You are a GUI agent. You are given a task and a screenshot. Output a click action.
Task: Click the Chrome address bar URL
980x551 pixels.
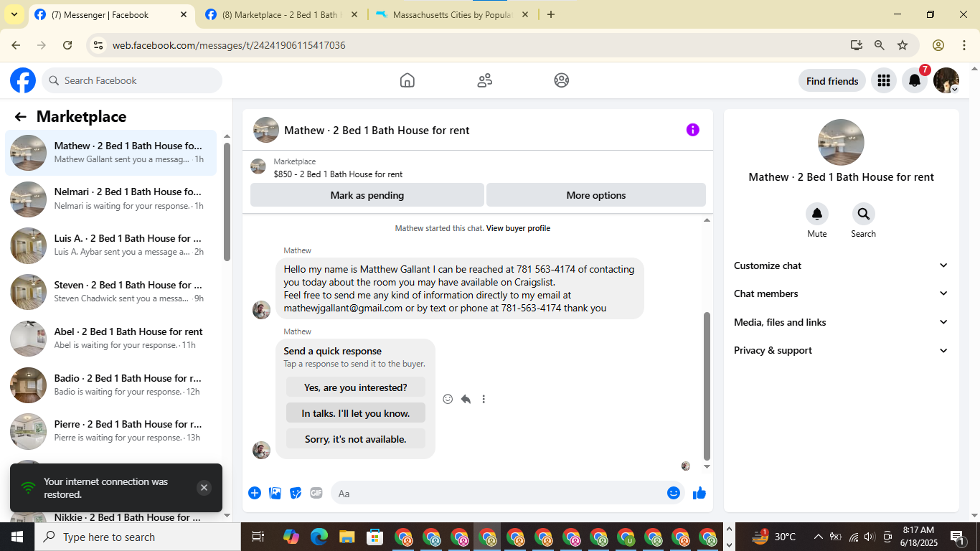click(x=229, y=45)
